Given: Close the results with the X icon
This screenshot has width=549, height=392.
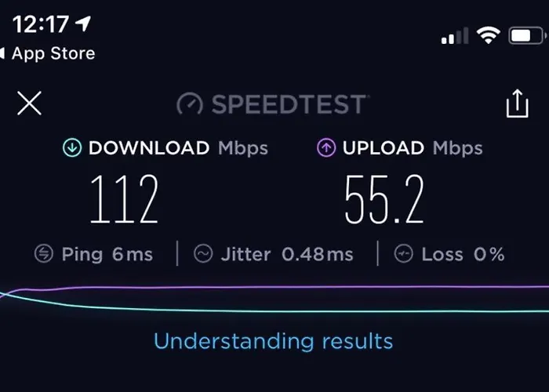Looking at the screenshot, I should 30,103.
